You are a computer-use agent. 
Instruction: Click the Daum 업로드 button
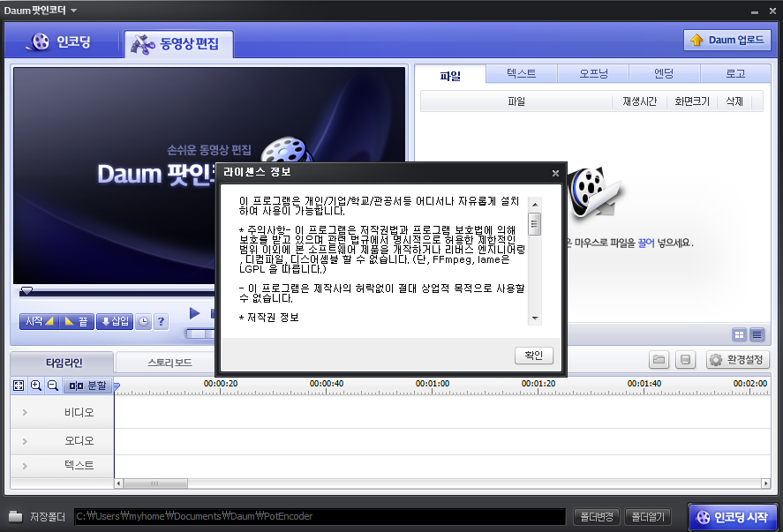pos(727,40)
